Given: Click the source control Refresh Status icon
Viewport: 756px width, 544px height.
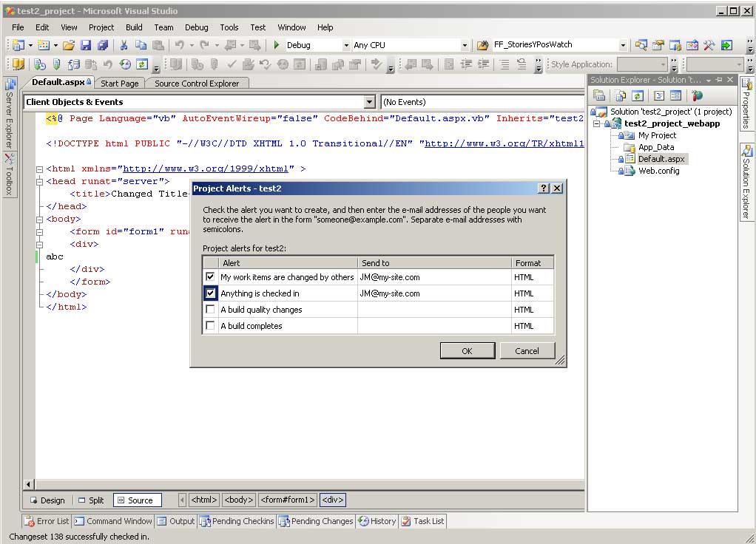Looking at the screenshot, I should click(142, 64).
